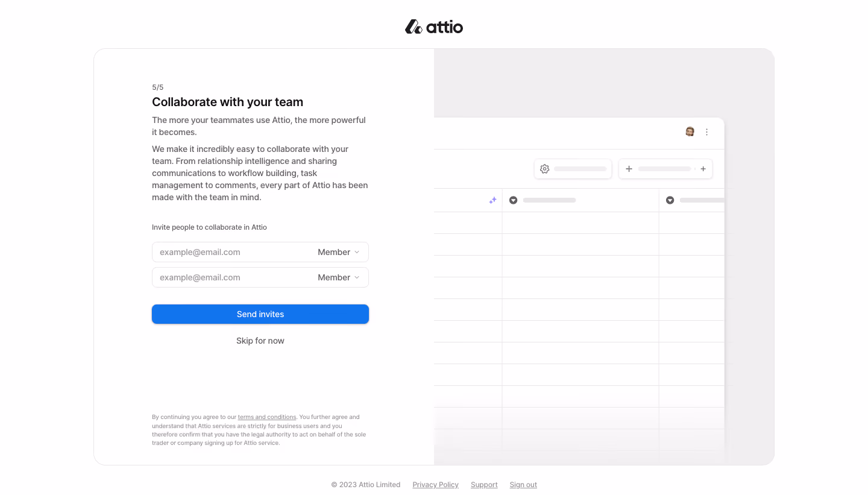Viewport: 868px width, 495px height.
Task: Open the Privacy Policy link
Action: pos(436,485)
